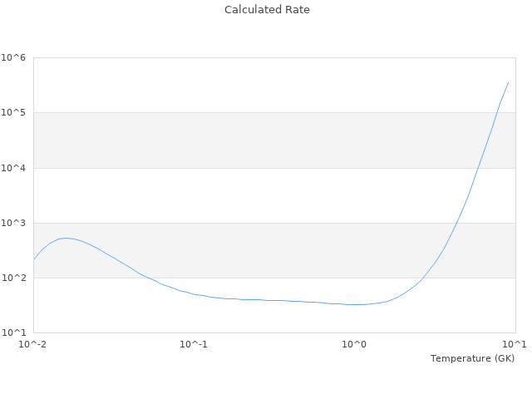
Task: Click the gray band between 10^2 and 10^3
Action: (249, 249)
